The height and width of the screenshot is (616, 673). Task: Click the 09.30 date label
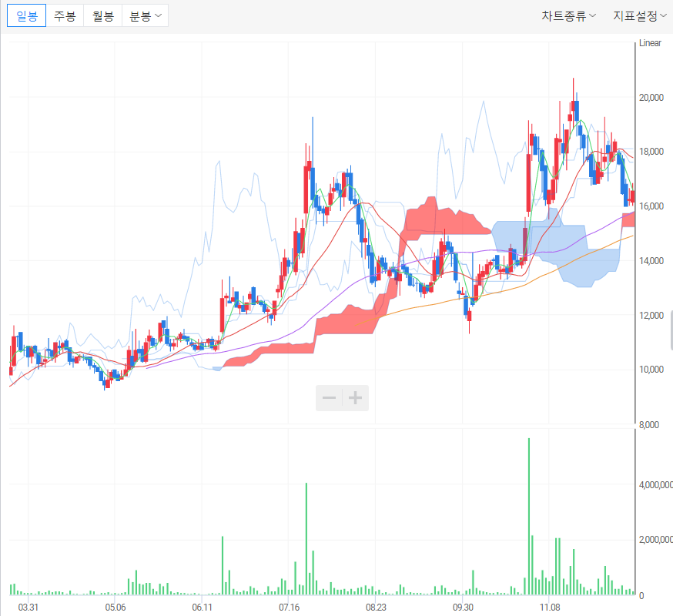point(463,607)
